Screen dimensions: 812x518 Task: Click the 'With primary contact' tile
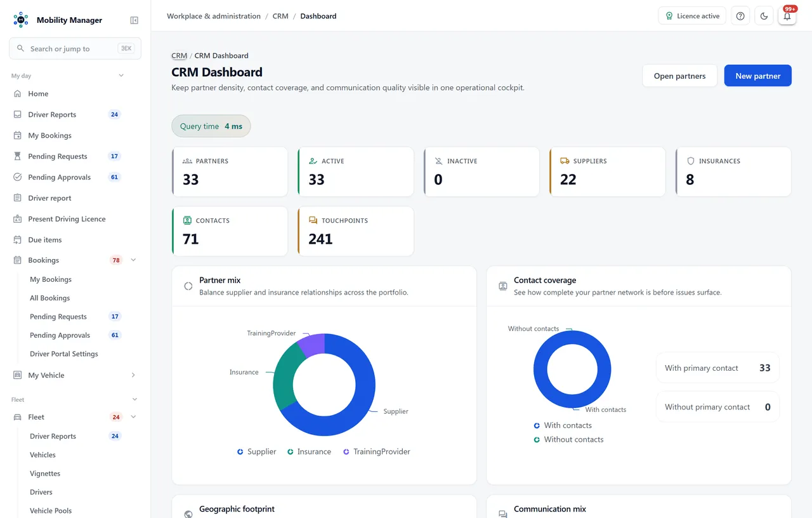717,368
